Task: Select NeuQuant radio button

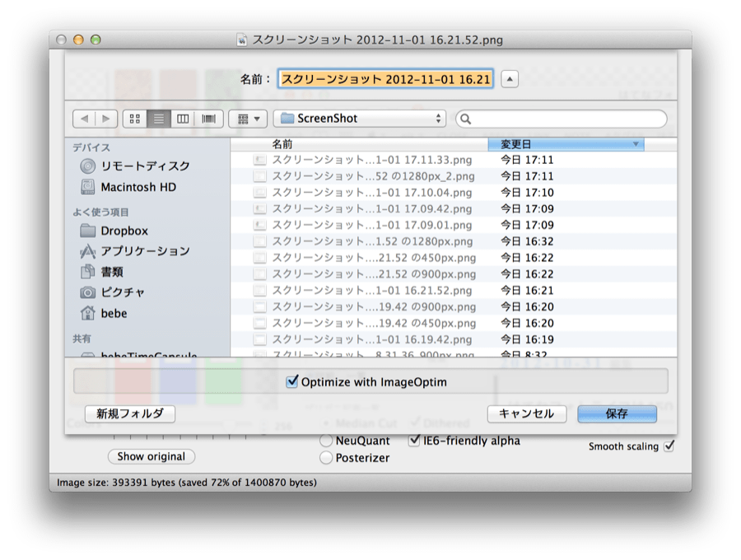Action: (325, 441)
